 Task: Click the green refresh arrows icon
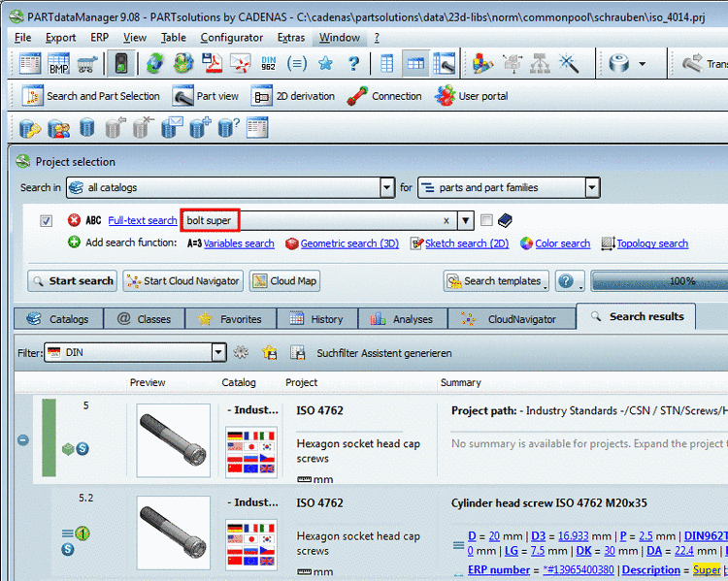[x=155, y=64]
